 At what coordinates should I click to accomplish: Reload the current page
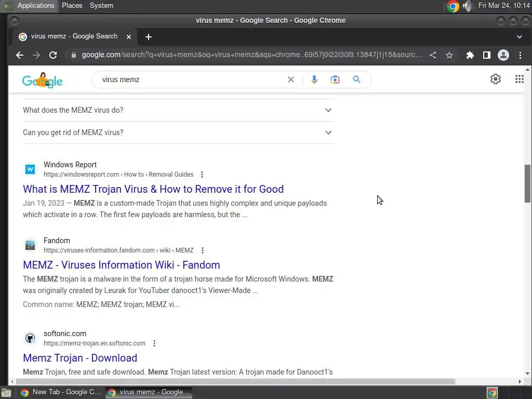point(53,55)
